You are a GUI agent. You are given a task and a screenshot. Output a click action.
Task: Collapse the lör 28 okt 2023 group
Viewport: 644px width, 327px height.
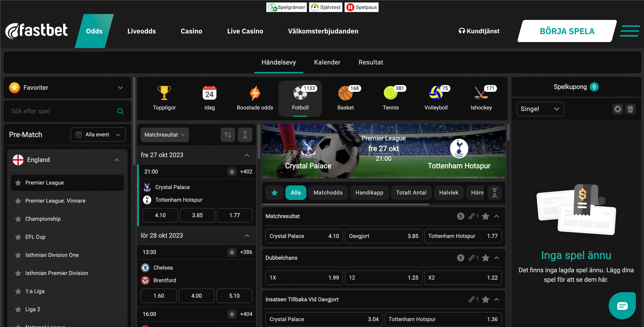(247, 236)
